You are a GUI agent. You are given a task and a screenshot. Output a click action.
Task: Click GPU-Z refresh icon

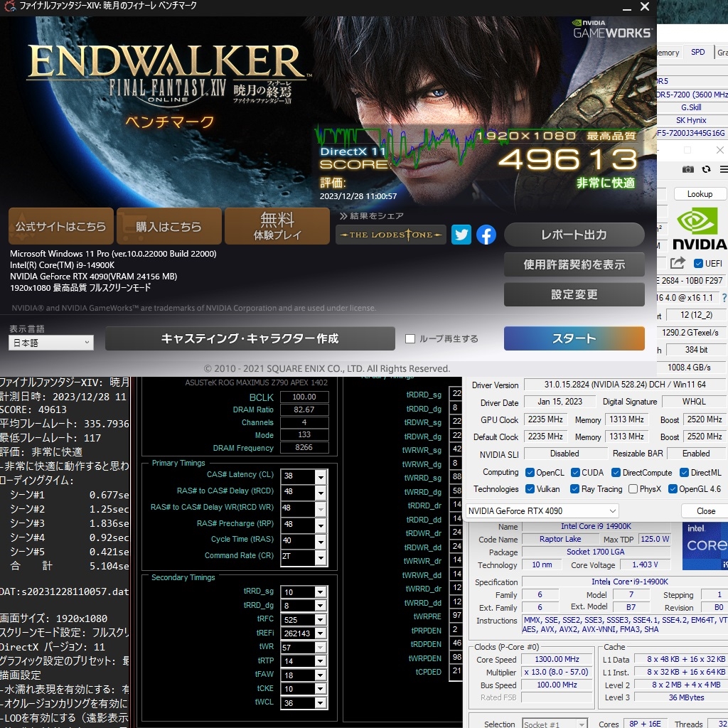coord(706,169)
